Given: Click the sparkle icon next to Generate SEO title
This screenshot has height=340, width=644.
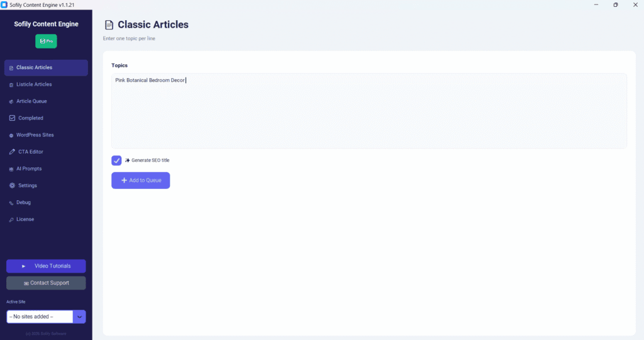Looking at the screenshot, I should tap(127, 161).
